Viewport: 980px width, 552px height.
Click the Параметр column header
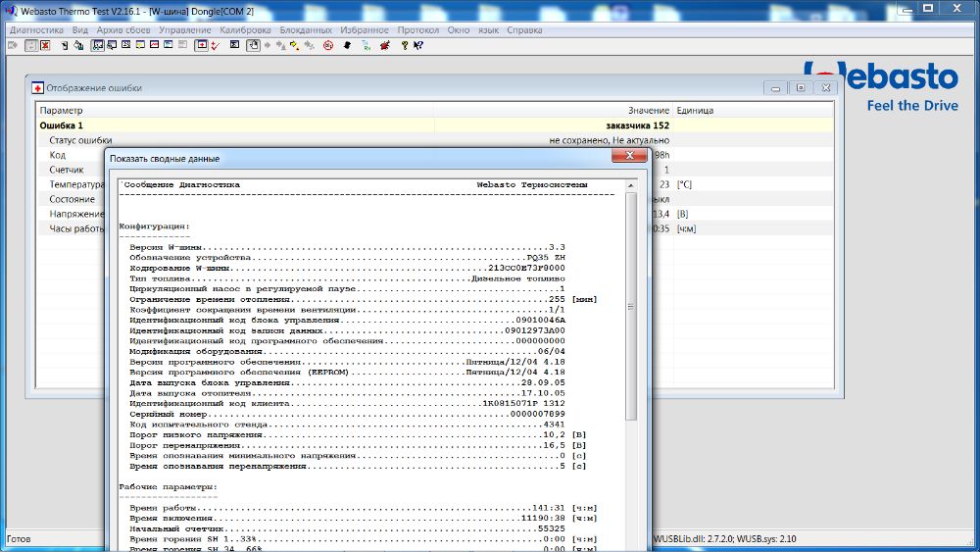click(x=235, y=110)
